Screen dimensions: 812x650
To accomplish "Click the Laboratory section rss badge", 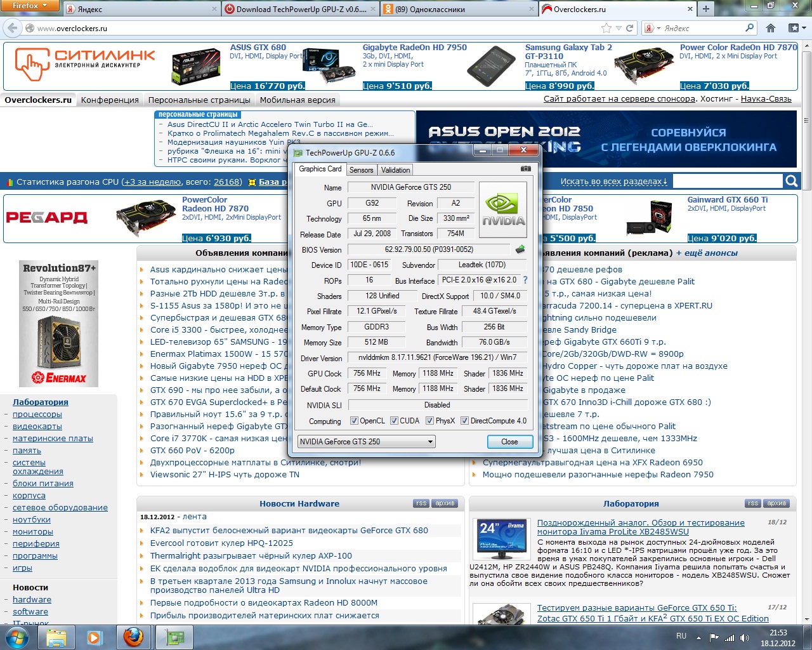I will 753,503.
